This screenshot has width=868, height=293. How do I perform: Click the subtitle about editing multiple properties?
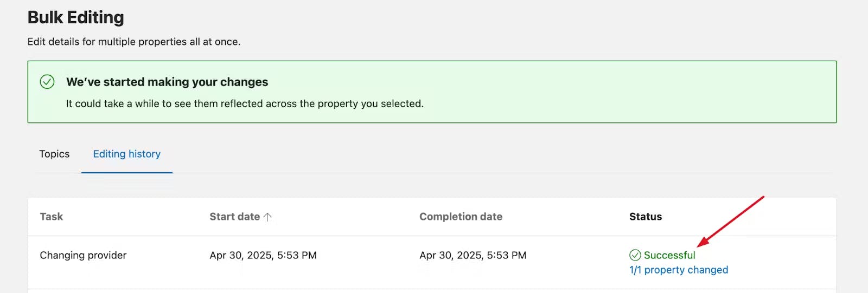[x=134, y=42]
